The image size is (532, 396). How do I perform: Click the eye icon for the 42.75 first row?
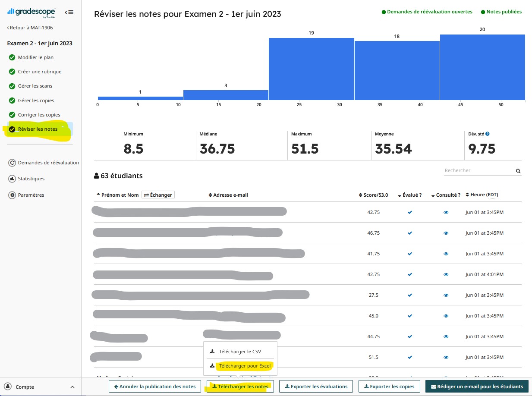pos(446,212)
